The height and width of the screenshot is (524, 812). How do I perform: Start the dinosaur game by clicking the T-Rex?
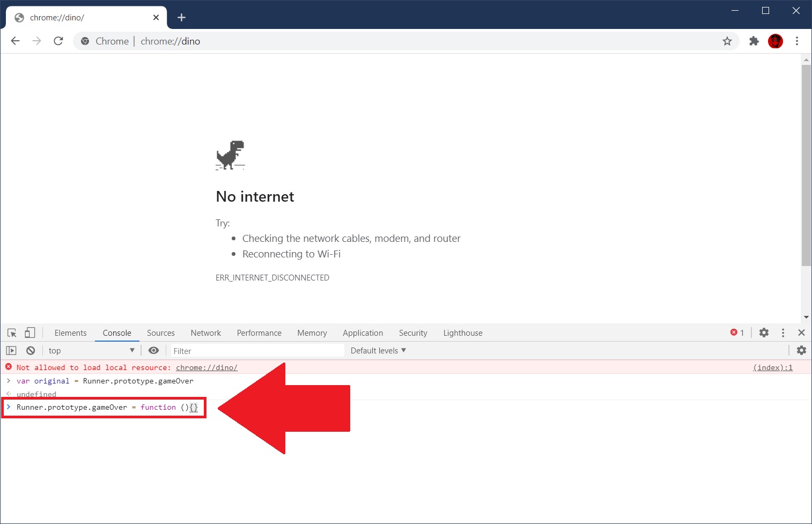pos(231,156)
